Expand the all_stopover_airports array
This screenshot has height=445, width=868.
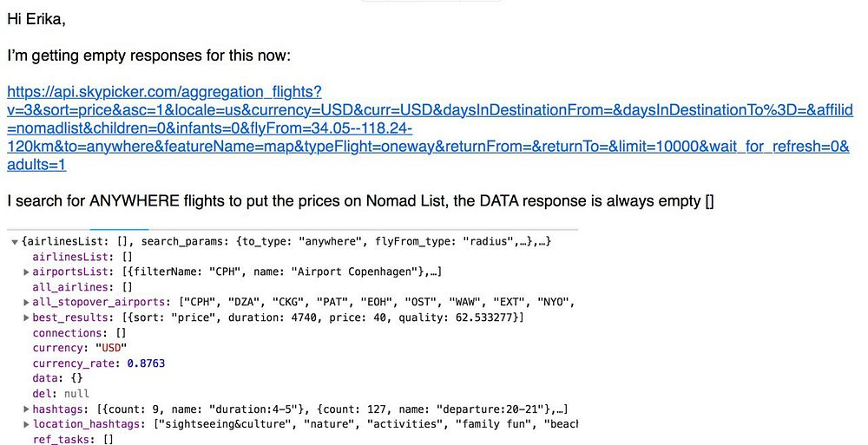click(26, 302)
